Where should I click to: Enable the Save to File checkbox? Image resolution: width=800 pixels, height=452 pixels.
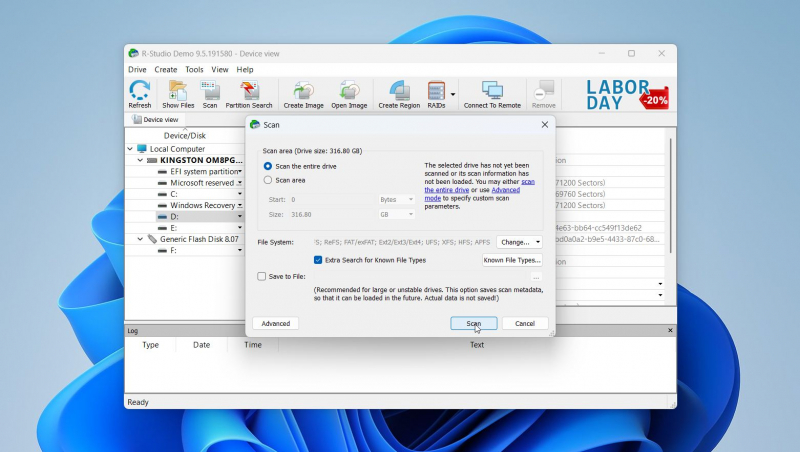[262, 277]
